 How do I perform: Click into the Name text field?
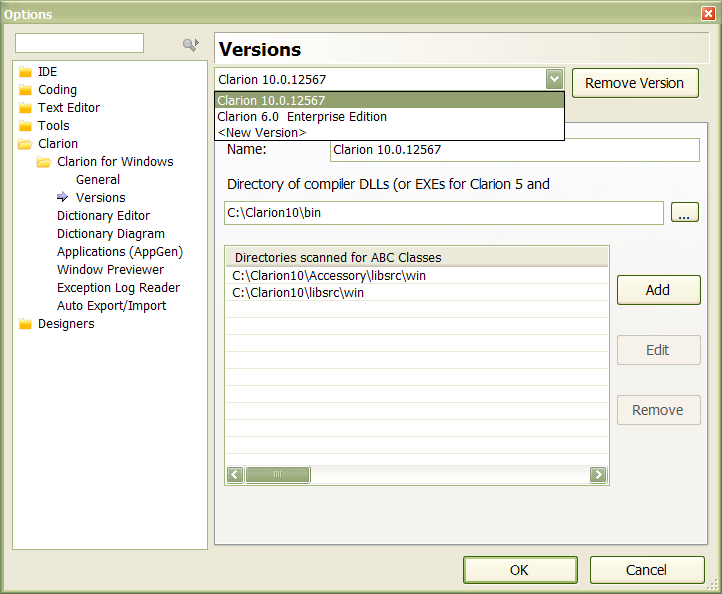tap(514, 150)
